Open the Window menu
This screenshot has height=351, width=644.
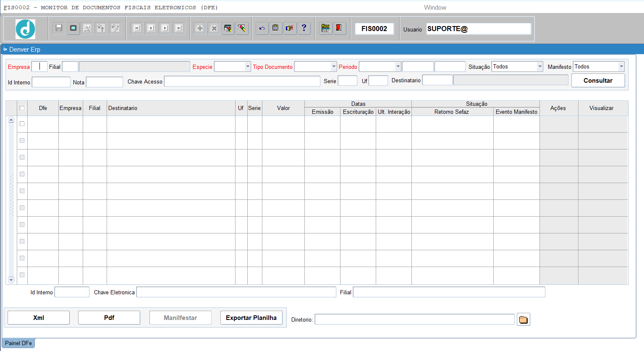(x=435, y=8)
